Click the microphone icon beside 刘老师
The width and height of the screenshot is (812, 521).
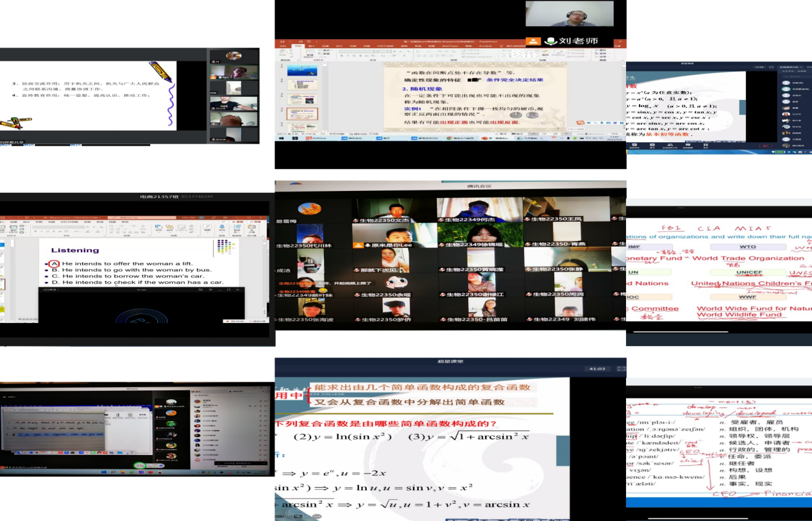550,41
